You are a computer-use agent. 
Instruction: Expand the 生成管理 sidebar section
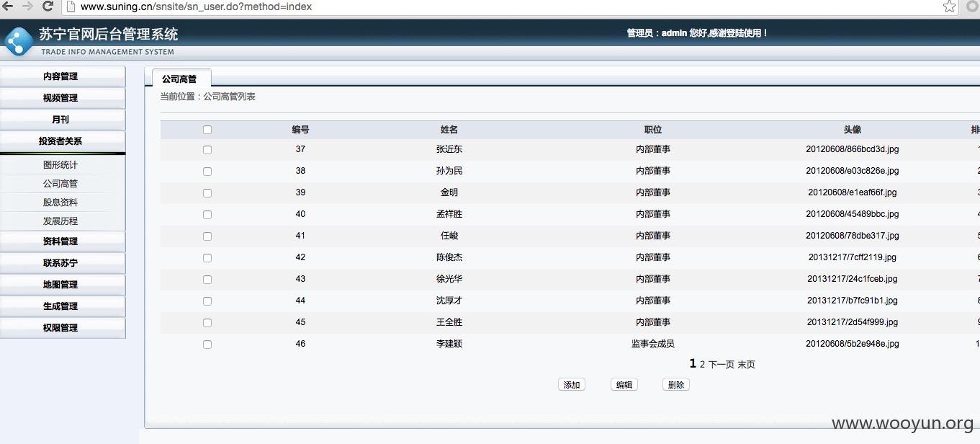pos(63,306)
